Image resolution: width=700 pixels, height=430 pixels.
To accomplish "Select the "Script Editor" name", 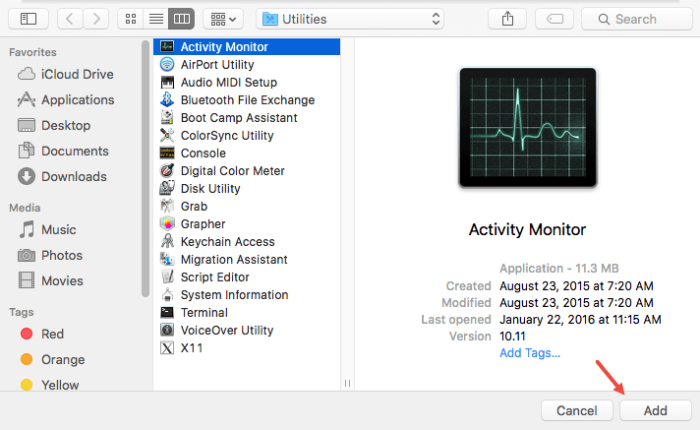I will (x=215, y=277).
